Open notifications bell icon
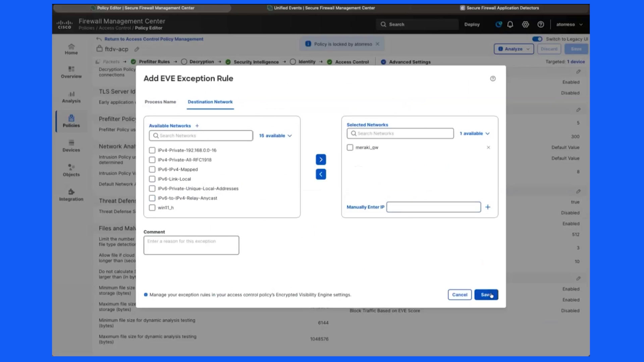The image size is (644, 362). (x=510, y=24)
